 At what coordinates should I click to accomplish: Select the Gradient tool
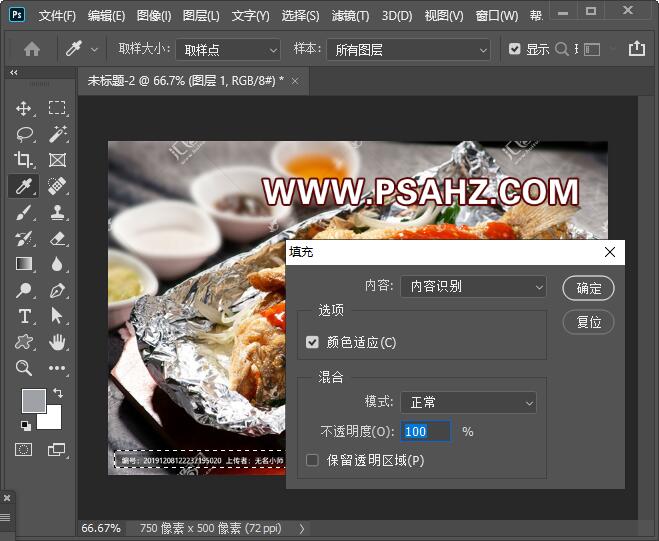coord(24,264)
